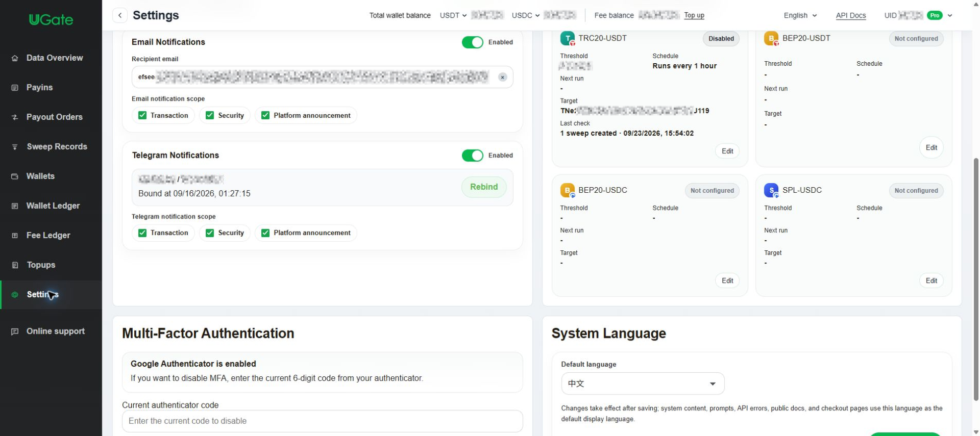Viewport: 980px width, 436px height.
Task: Click the Payins sidebar icon
Action: click(15, 88)
